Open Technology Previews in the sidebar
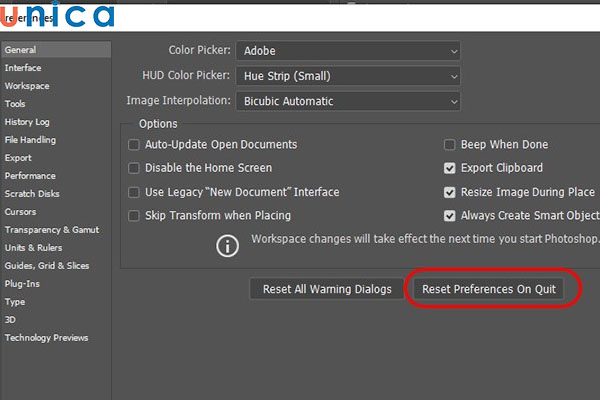This screenshot has height=400, width=600. pos(46,338)
